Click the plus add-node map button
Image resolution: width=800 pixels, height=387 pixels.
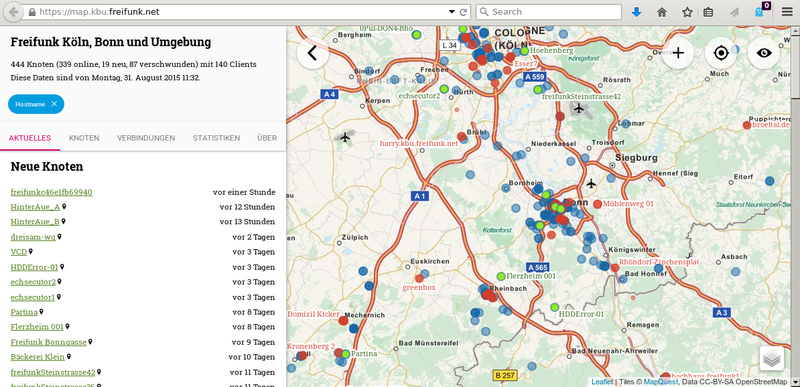coord(678,53)
